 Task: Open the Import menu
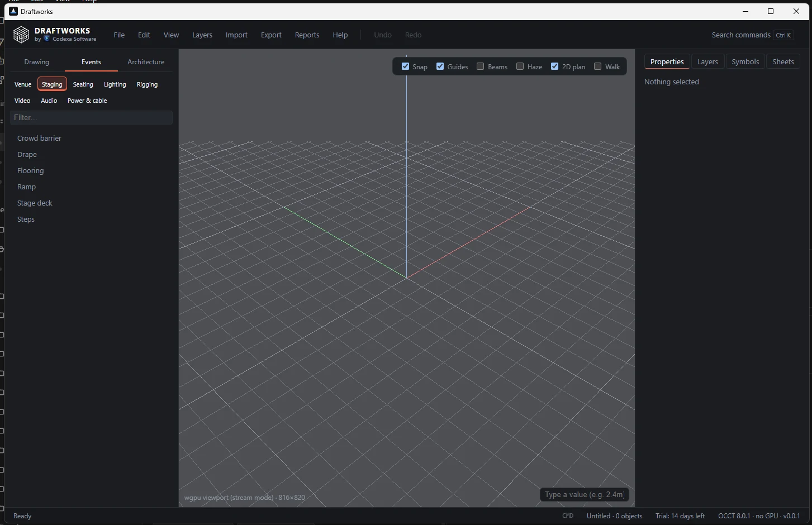point(236,35)
